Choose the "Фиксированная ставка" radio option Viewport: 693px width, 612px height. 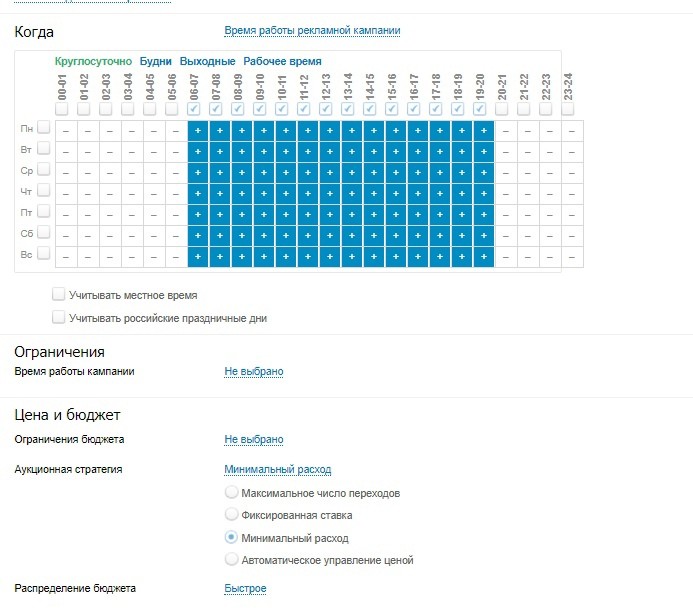232,515
